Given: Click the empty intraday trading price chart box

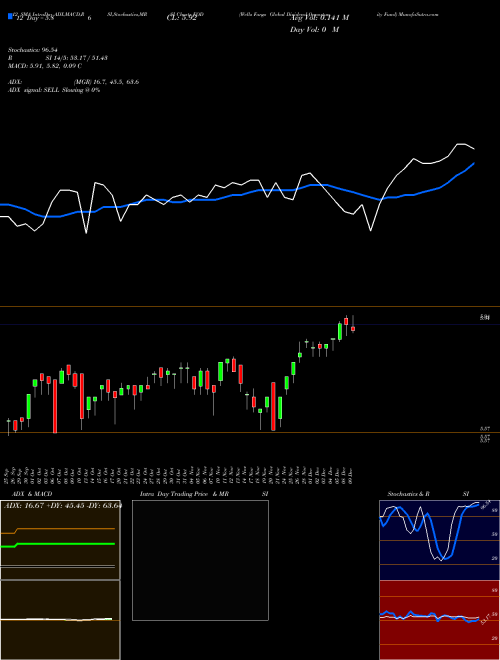Looking at the screenshot, I should (x=200, y=560).
